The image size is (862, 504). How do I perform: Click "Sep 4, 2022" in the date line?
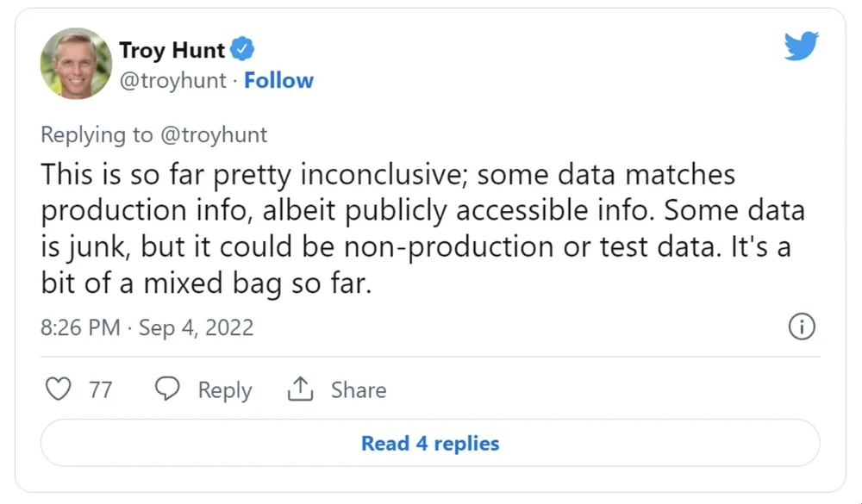(x=197, y=328)
